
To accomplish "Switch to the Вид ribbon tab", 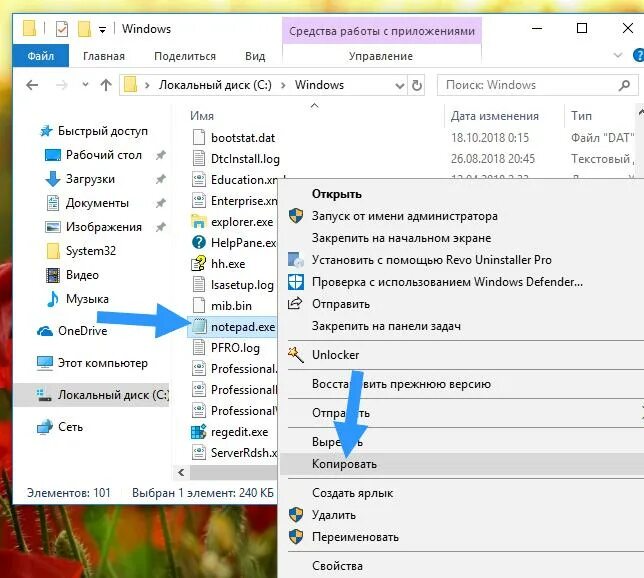I will pyautogui.click(x=255, y=56).
